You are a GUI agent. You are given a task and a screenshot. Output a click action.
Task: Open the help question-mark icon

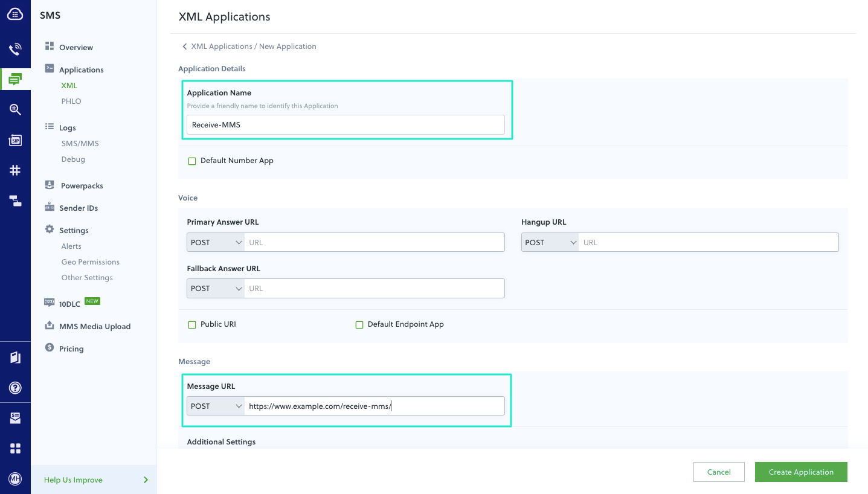pos(15,388)
